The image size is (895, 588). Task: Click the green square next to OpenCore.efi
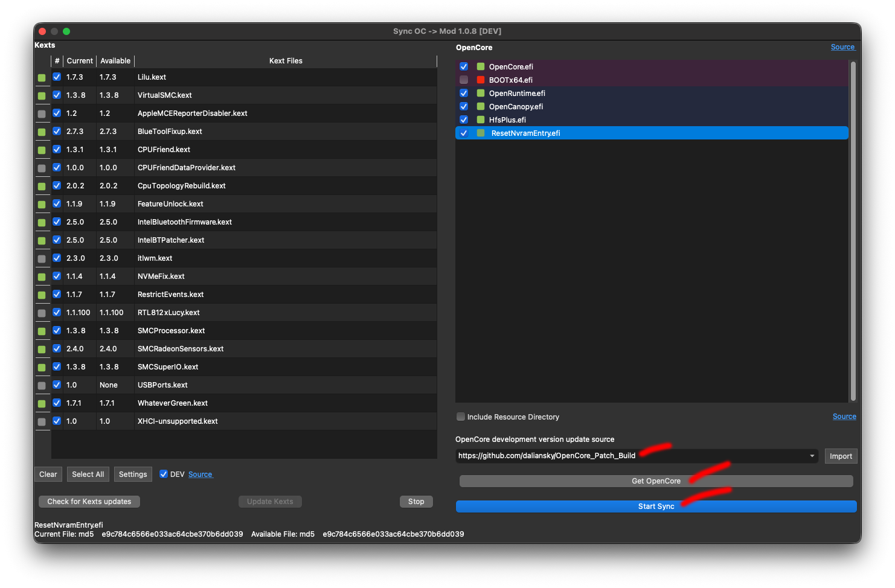(x=481, y=66)
